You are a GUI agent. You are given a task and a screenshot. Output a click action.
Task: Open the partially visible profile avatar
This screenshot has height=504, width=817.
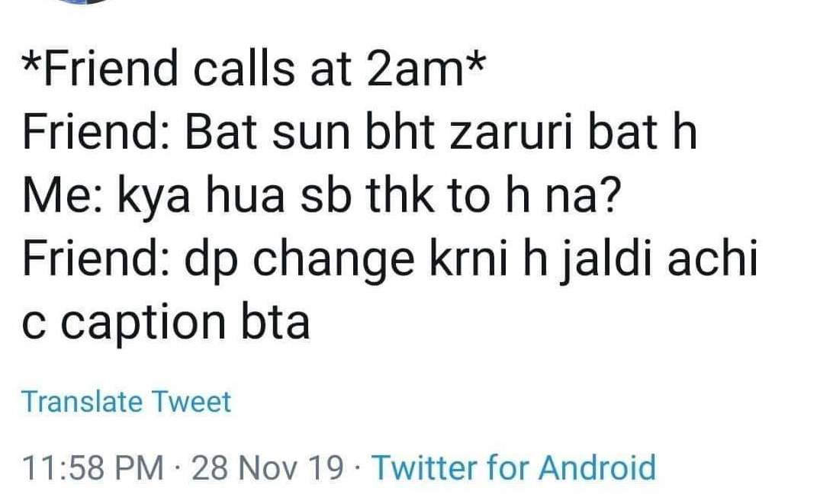[79, 2]
